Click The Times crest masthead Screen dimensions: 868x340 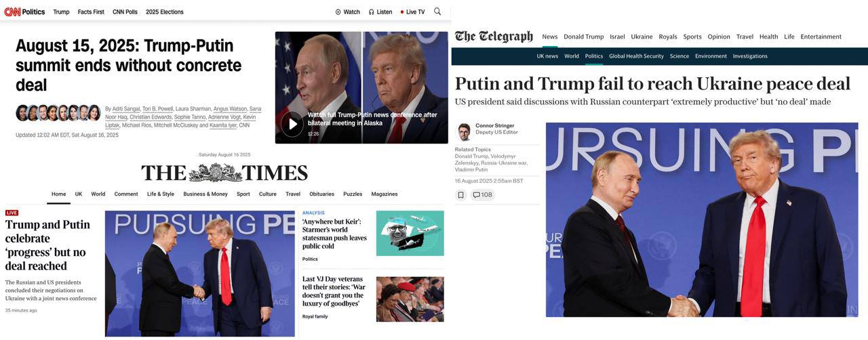pos(224,172)
